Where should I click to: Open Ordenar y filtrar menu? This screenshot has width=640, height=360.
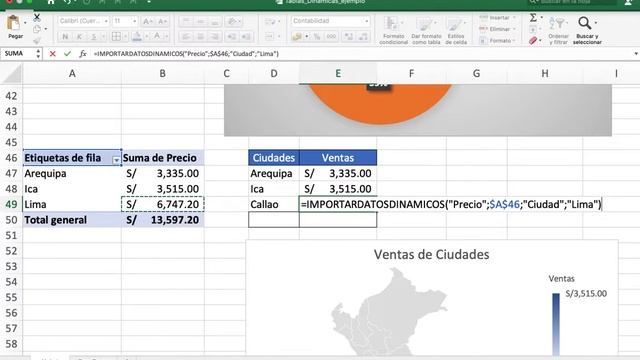(558, 30)
